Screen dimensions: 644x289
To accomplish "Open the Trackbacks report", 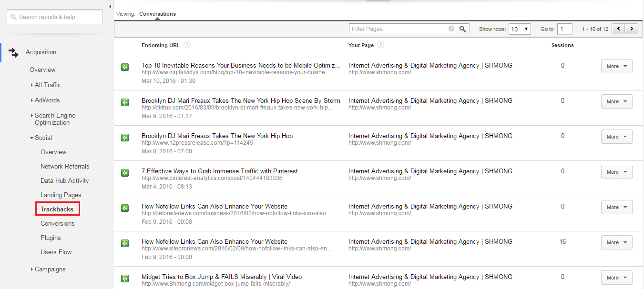I will tap(57, 209).
